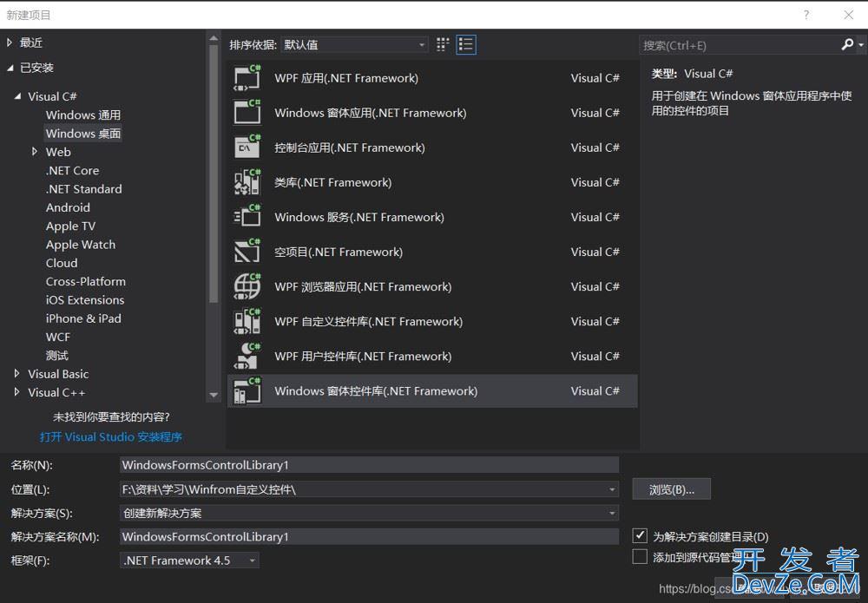Select Windows 服务(.NET Framework) template name
The height and width of the screenshot is (603, 868).
coord(359,217)
